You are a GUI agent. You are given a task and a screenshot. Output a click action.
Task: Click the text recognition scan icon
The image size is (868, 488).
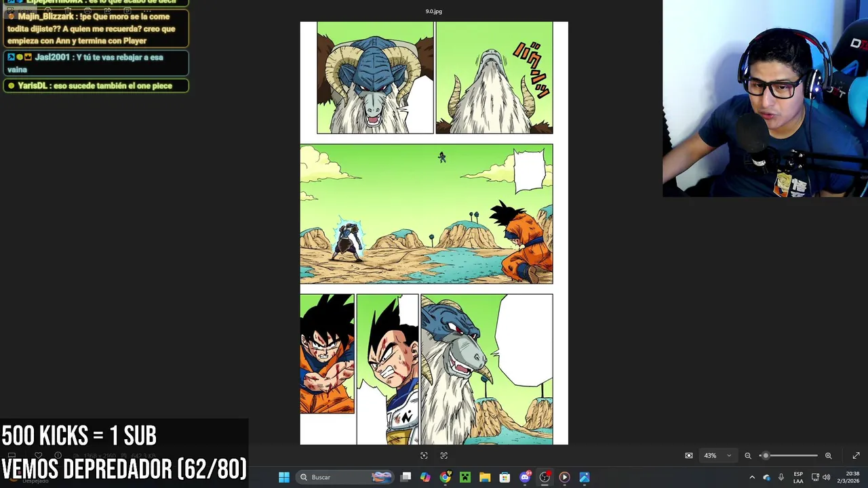444,455
